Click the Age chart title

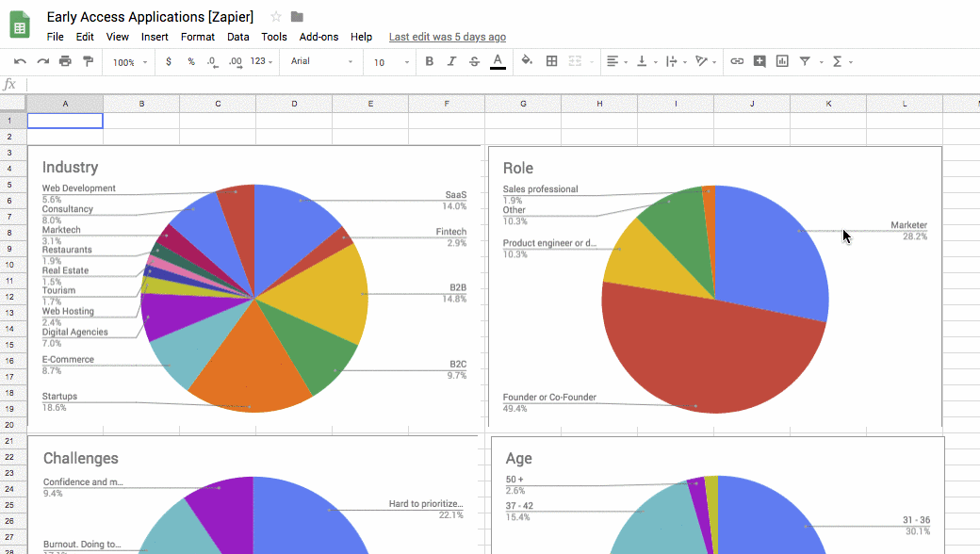[519, 459]
